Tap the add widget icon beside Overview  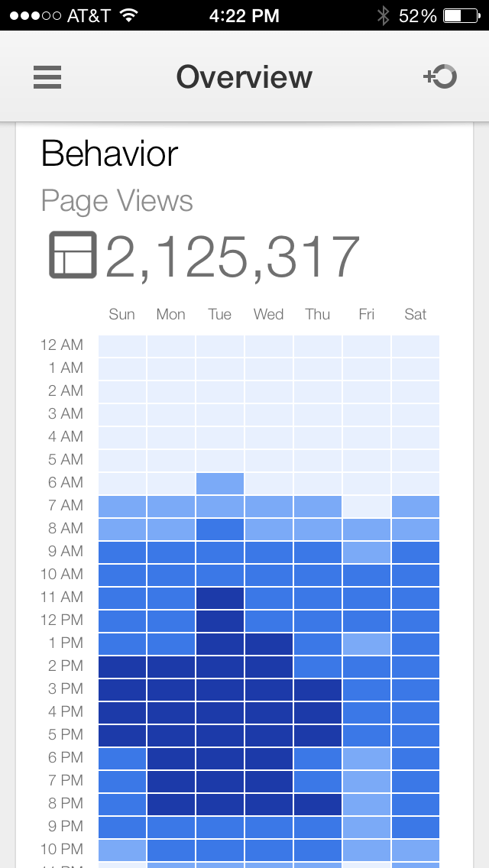point(440,76)
